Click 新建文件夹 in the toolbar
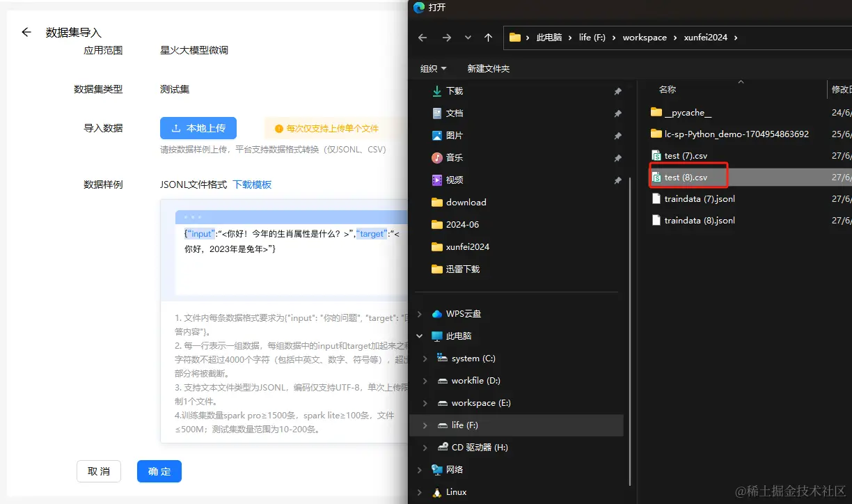 [489, 69]
